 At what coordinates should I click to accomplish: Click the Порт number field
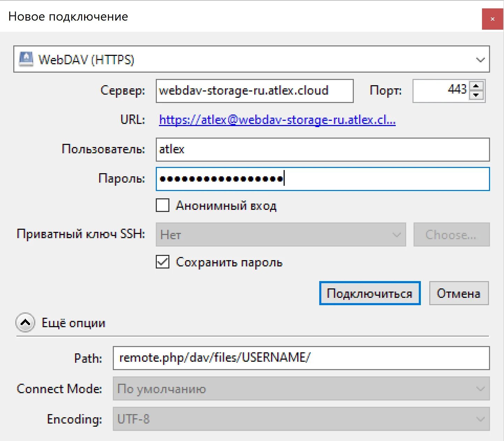441,91
